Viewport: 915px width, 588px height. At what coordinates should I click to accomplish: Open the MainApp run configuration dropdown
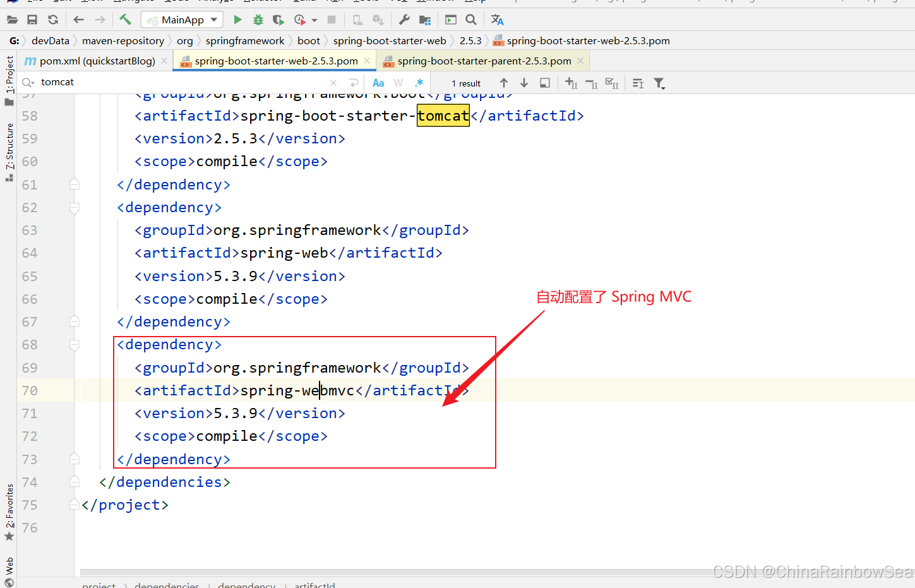pyautogui.click(x=182, y=20)
